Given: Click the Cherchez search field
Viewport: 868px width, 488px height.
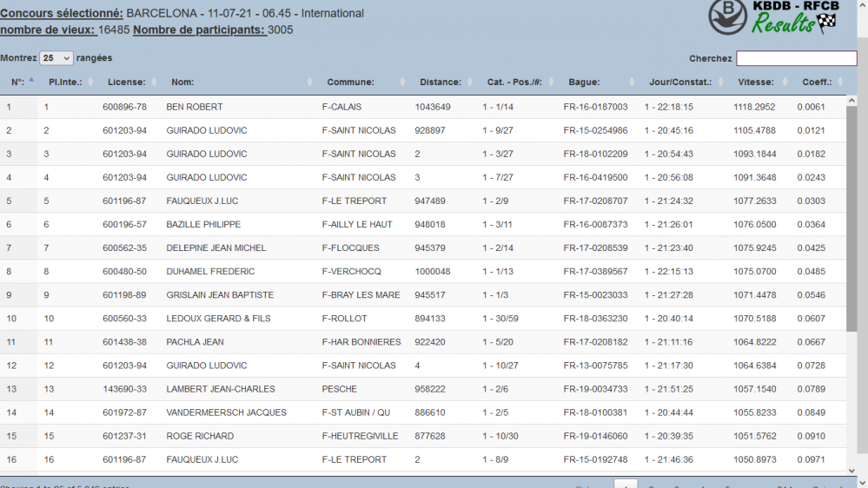Looking at the screenshot, I should [796, 58].
